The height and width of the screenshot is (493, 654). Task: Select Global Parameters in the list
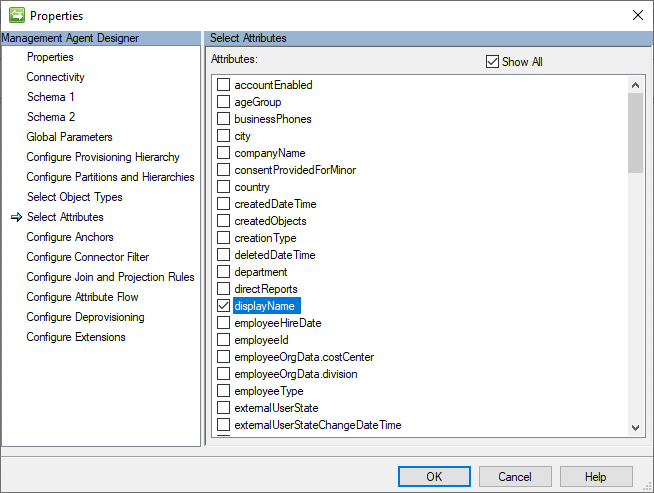[69, 137]
